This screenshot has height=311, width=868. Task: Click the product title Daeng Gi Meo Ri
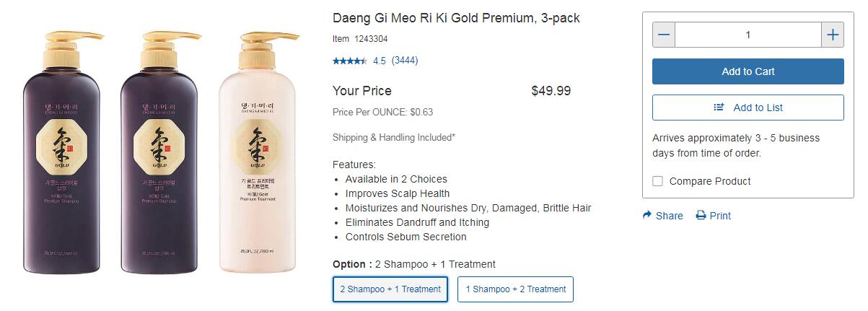click(456, 18)
